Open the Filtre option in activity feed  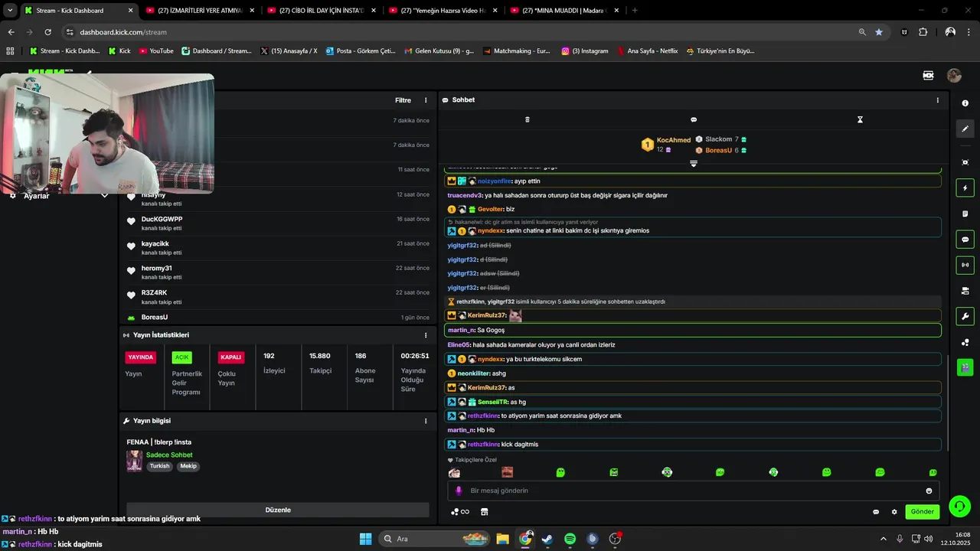(403, 100)
